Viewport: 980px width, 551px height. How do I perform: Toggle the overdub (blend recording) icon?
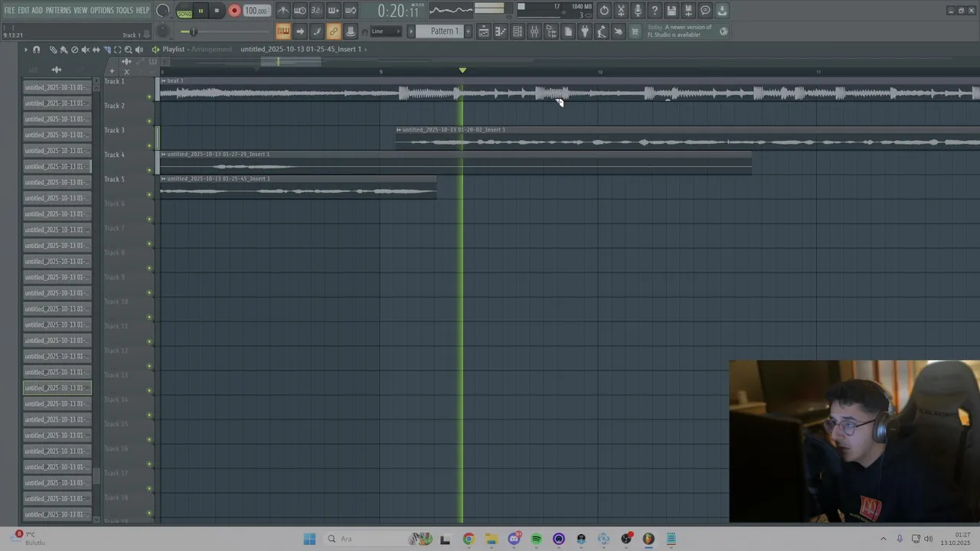334,11
